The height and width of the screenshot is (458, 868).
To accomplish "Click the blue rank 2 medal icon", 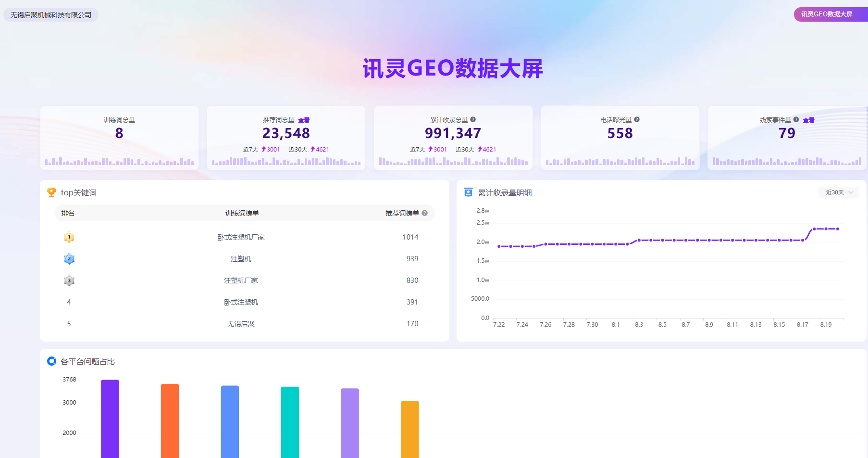I will pyautogui.click(x=69, y=259).
